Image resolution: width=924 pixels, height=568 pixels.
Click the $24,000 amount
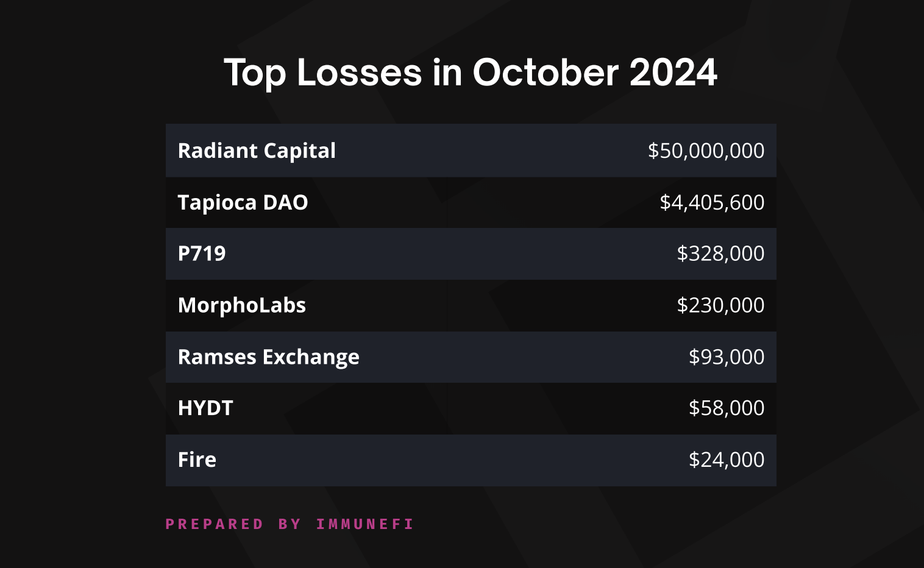coord(727,460)
